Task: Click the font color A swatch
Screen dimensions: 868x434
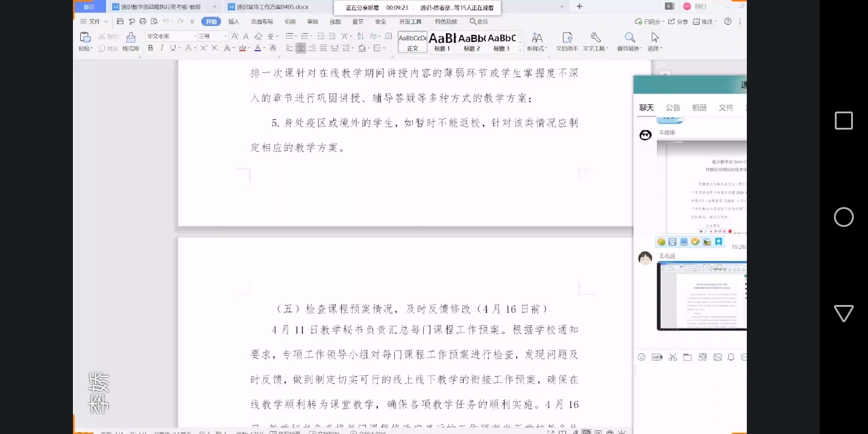Action: (x=257, y=48)
